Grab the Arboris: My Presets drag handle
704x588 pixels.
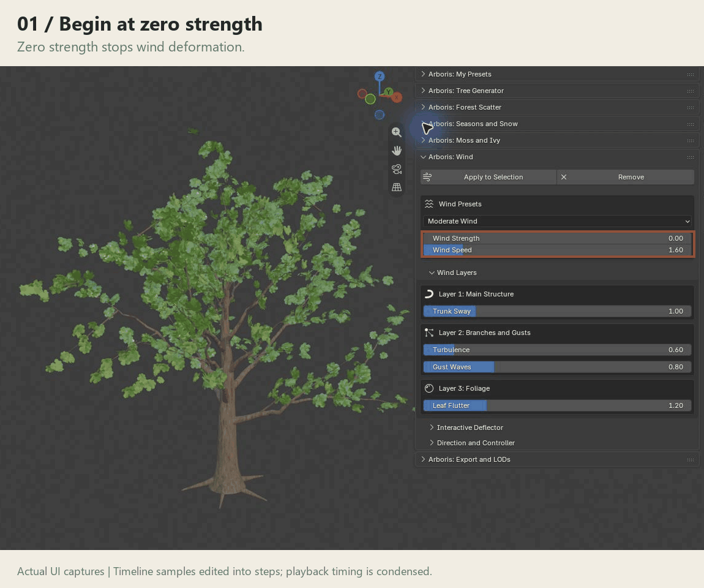coord(691,75)
